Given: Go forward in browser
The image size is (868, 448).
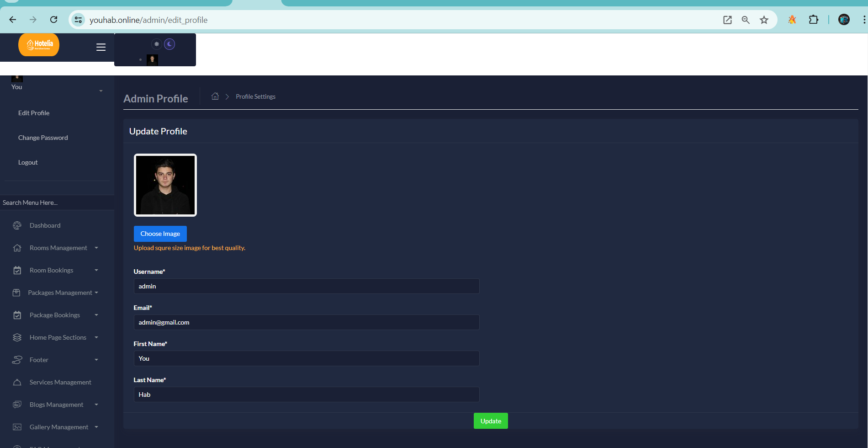Looking at the screenshot, I should coord(33,20).
